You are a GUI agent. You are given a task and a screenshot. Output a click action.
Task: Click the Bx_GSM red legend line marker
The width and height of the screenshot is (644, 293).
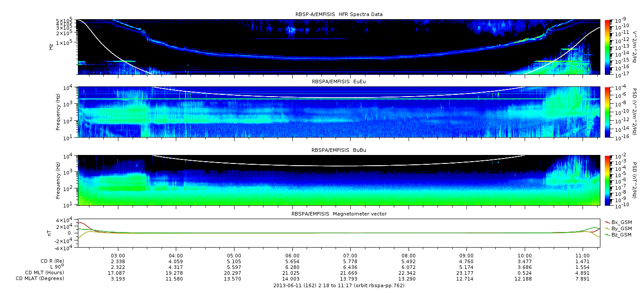tap(607, 222)
